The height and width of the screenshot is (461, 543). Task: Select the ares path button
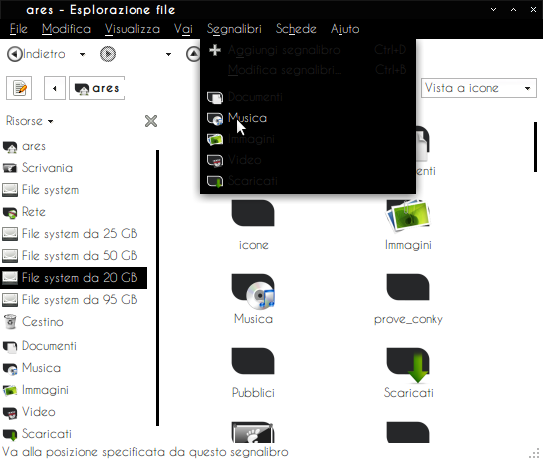coord(97,88)
